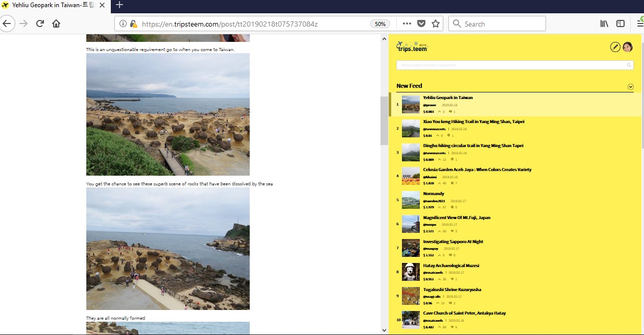The image size is (644, 335).
Task: Save page to Pocket
Action: [421, 23]
